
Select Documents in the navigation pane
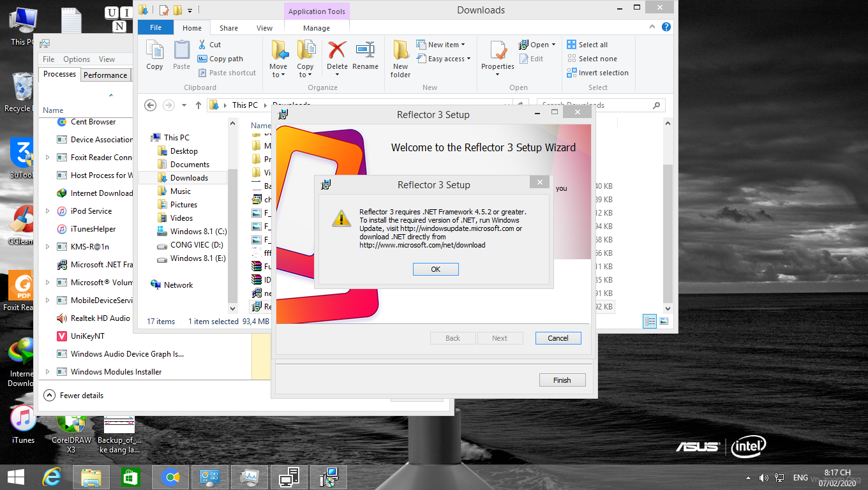tap(190, 165)
